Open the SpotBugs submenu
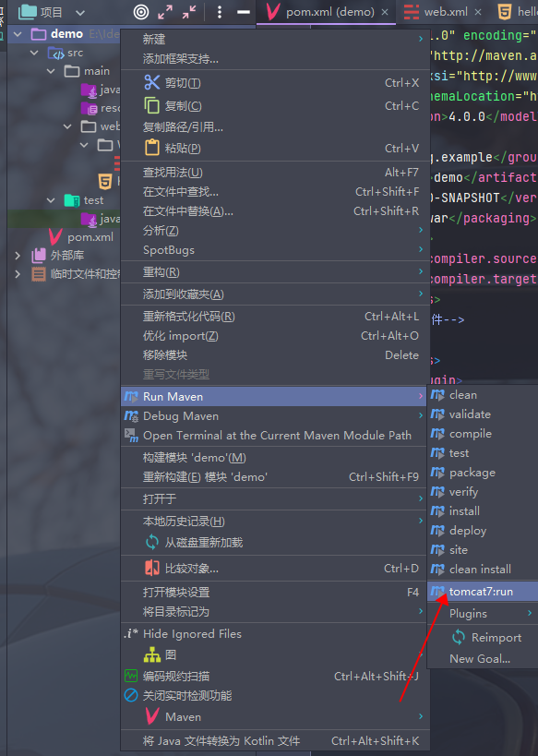 pyautogui.click(x=275, y=250)
